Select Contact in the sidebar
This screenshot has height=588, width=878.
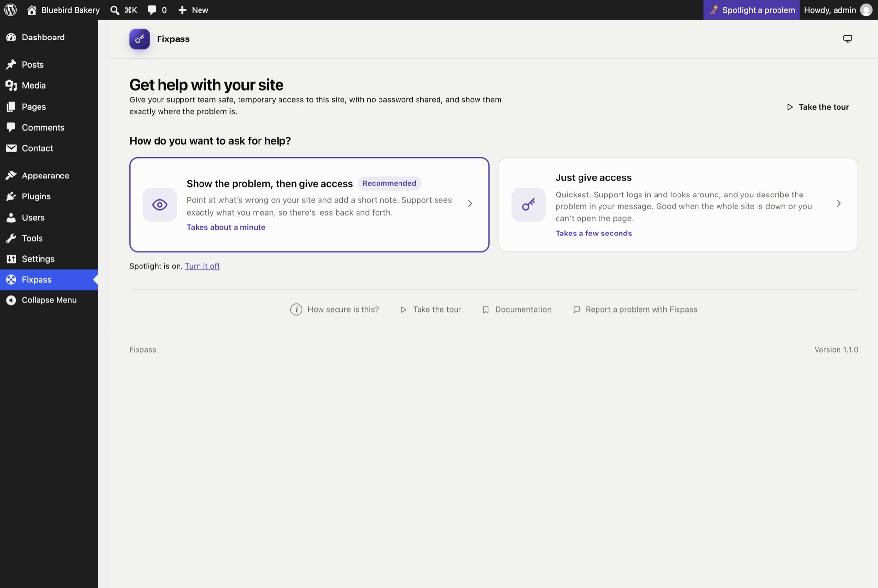(x=49, y=148)
